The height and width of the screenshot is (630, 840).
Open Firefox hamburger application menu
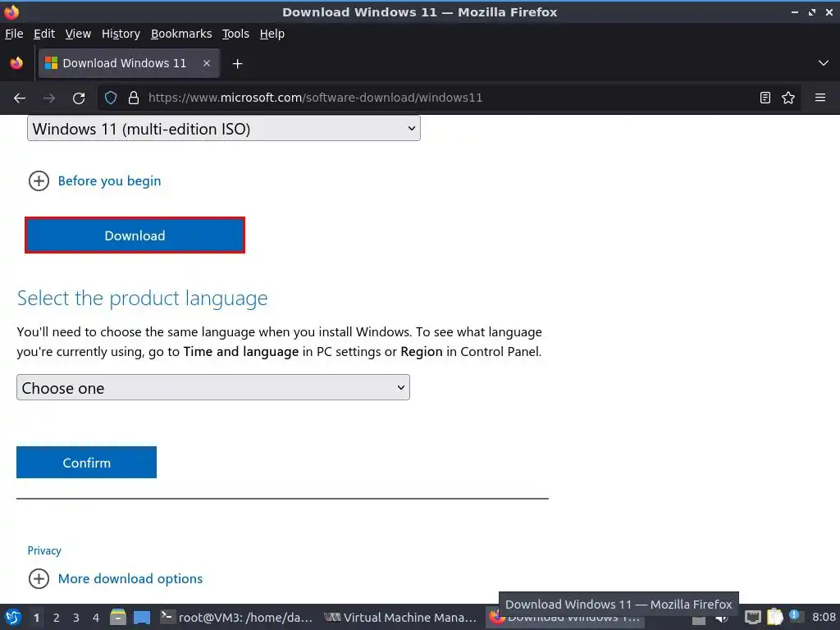click(x=820, y=98)
